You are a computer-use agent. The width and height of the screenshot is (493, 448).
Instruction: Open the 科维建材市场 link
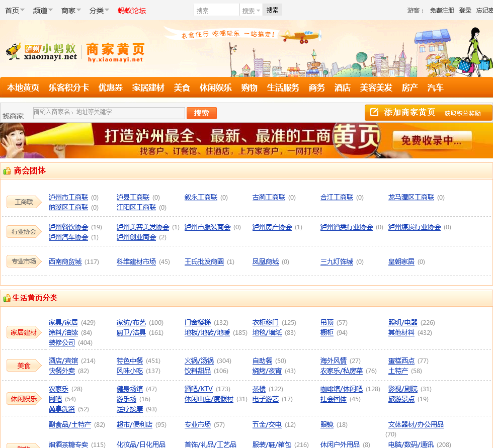[136, 261]
